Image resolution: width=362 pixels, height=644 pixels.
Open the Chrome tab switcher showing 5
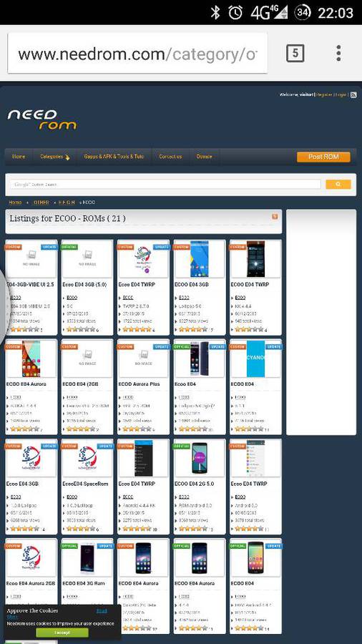point(295,54)
